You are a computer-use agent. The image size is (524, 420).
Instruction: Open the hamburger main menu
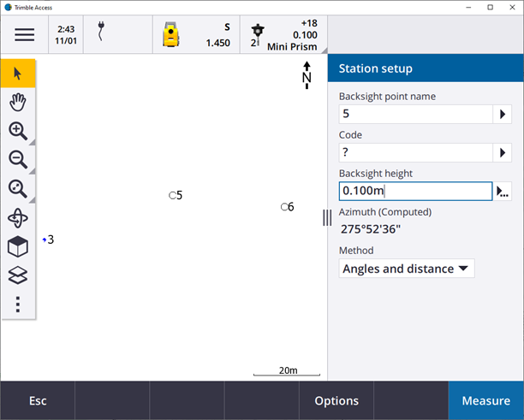tap(24, 34)
